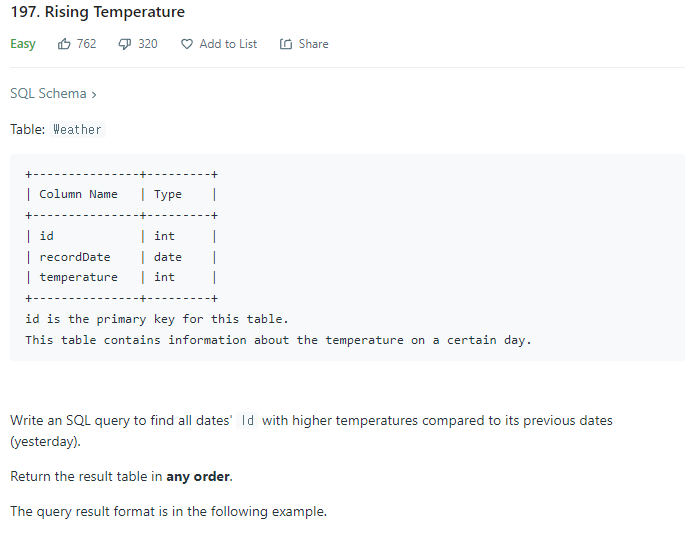The height and width of the screenshot is (540, 695).
Task: Click the Share arrow icon
Action: [286, 44]
